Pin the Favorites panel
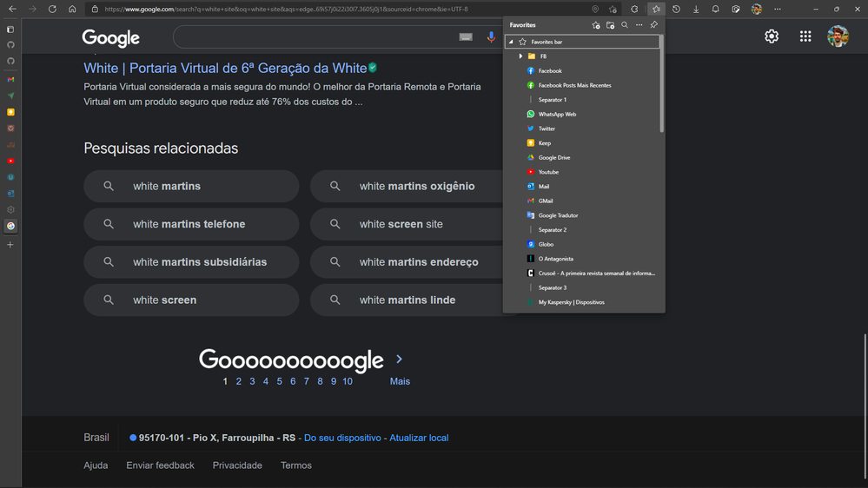 click(x=653, y=25)
